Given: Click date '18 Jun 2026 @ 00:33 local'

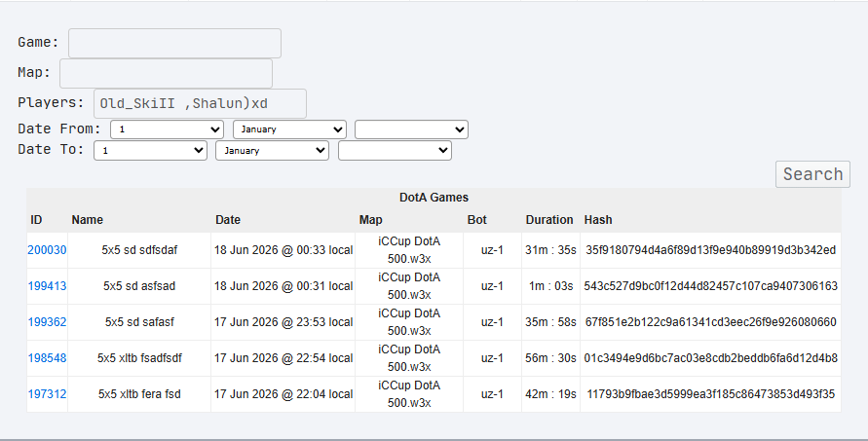Looking at the screenshot, I should (283, 250).
